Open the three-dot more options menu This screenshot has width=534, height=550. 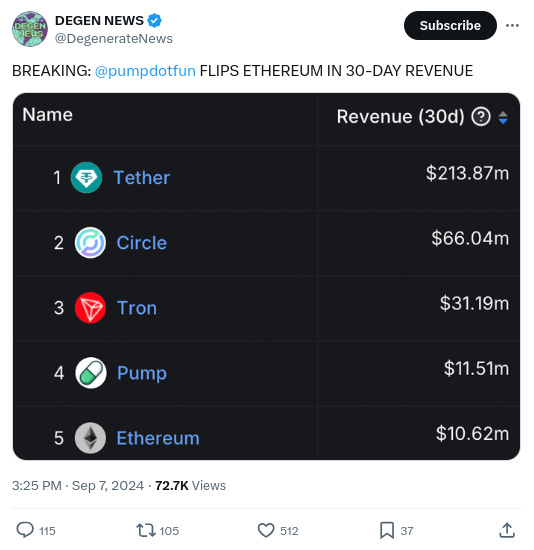click(x=512, y=25)
